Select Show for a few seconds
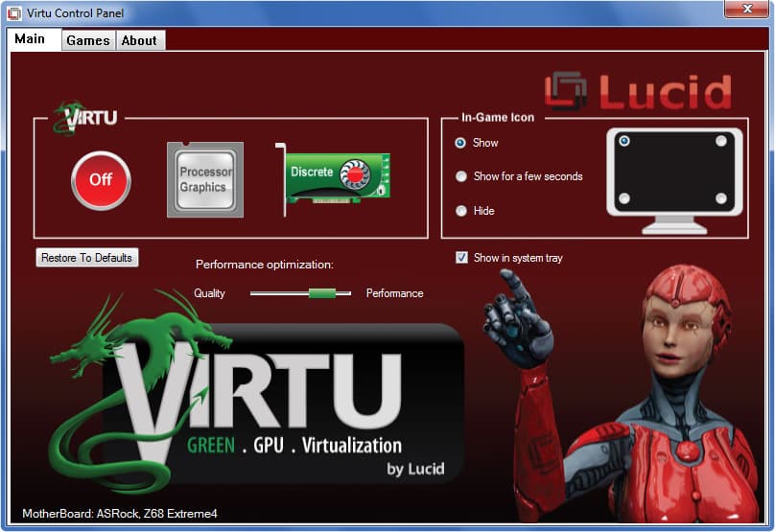This screenshot has height=532, width=775. (x=461, y=176)
